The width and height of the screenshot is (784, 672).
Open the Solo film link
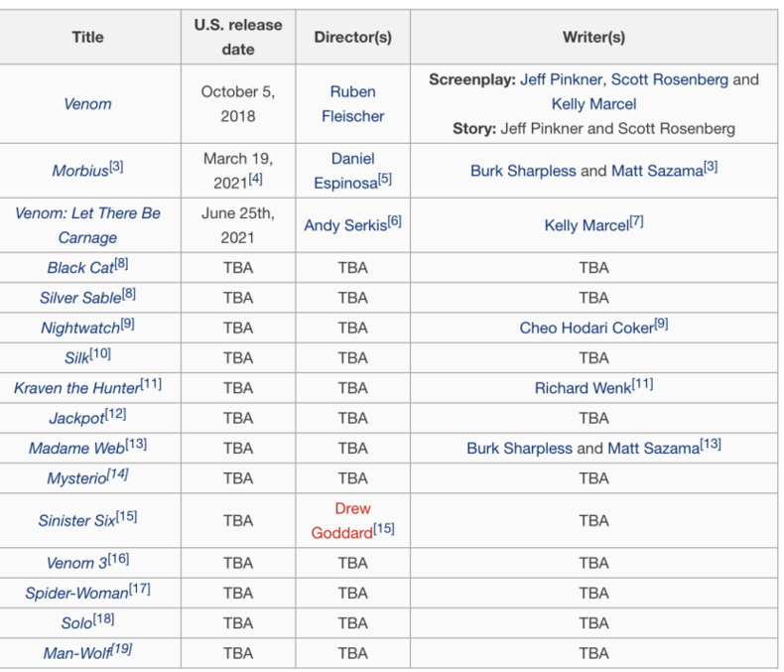pyautogui.click(x=77, y=623)
